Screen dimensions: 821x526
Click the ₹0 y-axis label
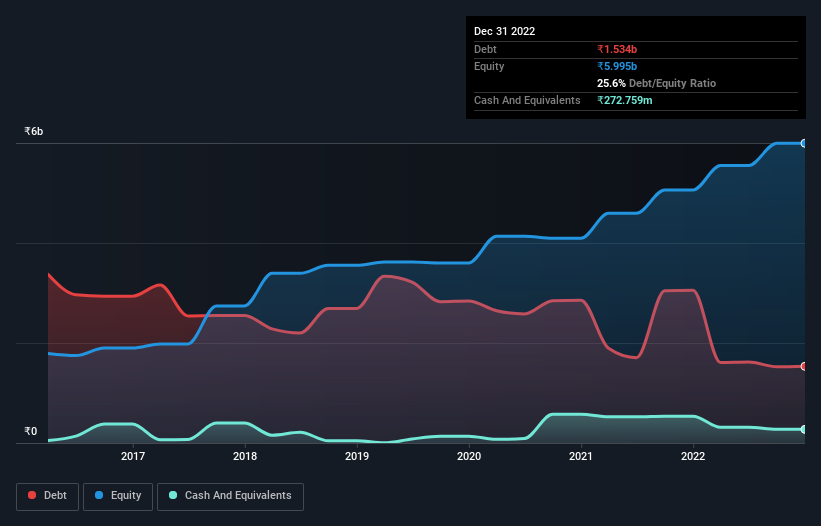tap(30, 431)
